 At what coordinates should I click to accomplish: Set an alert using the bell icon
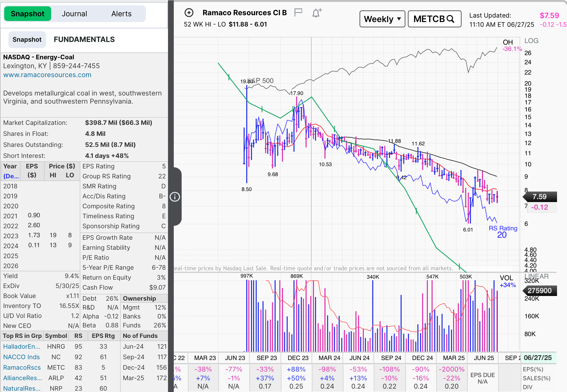pyautogui.click(x=317, y=13)
